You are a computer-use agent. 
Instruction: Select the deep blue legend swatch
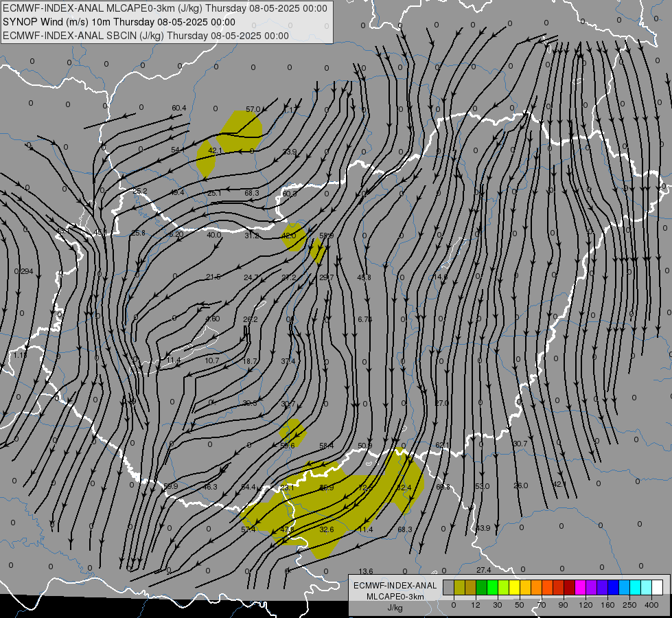(x=613, y=588)
